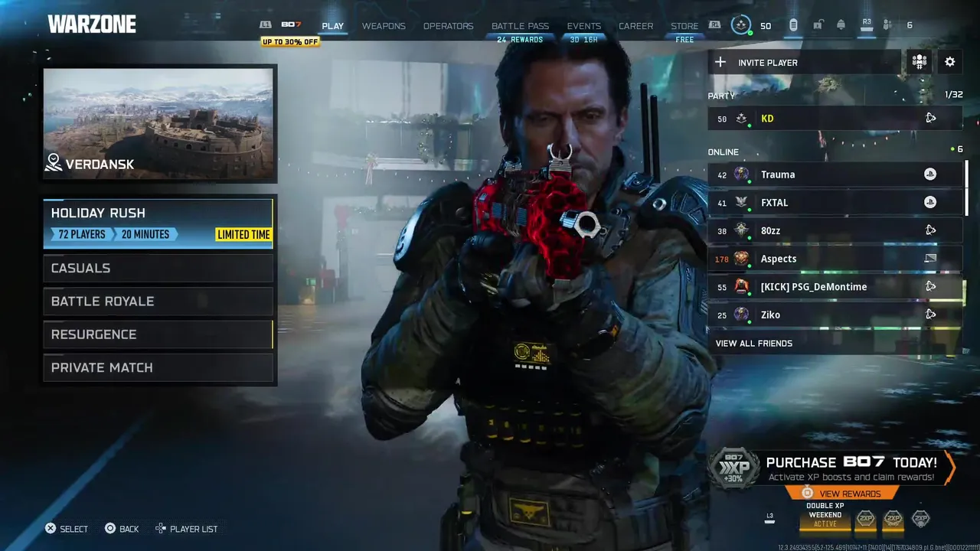The height and width of the screenshot is (551, 980).
Task: Open the Battle Pass tab
Action: [x=520, y=26]
